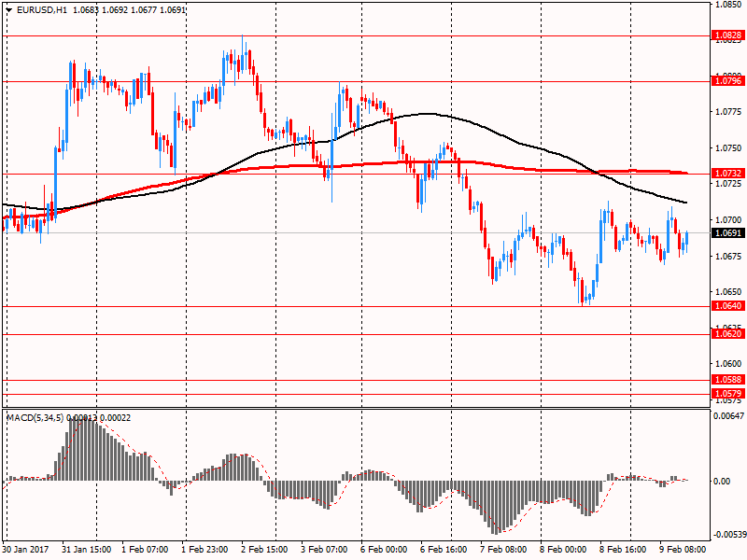Click the 1.0850 price scale value

[728, 5]
